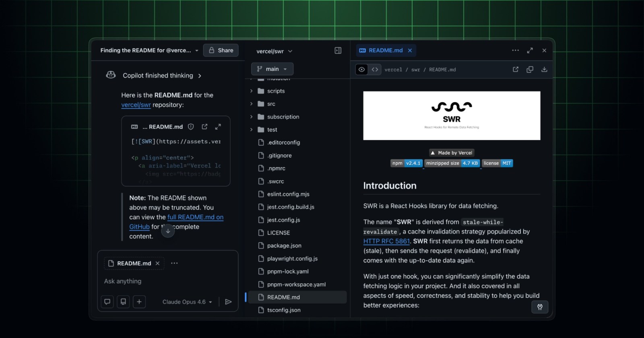Select the README.md tab
The height and width of the screenshot is (338, 644).
tap(381, 50)
